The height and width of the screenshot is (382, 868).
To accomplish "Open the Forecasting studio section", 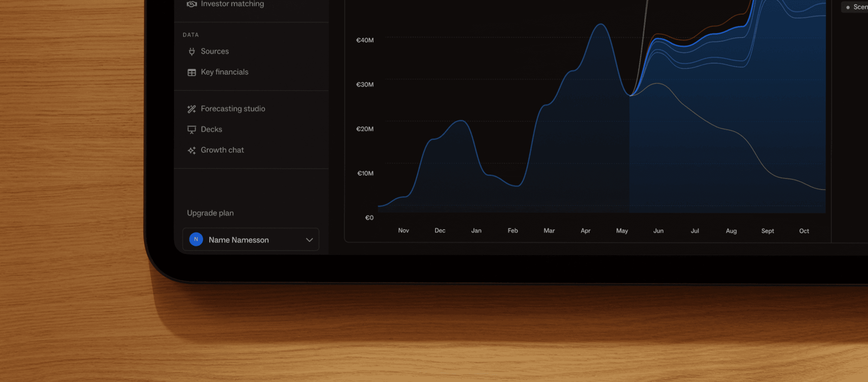I will tap(233, 108).
